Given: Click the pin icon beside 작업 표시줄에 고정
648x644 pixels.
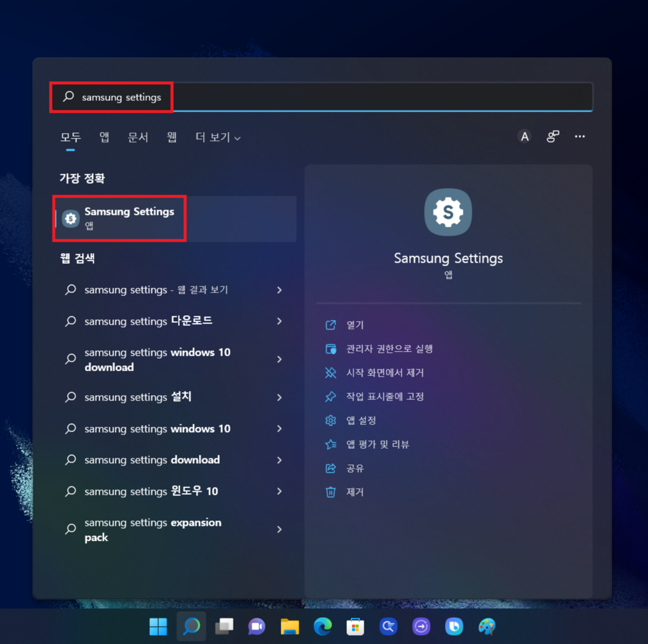Looking at the screenshot, I should click(x=331, y=397).
